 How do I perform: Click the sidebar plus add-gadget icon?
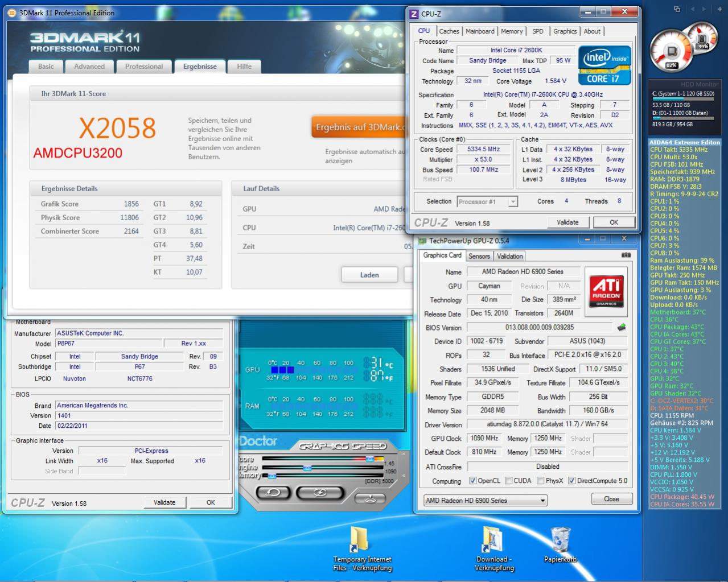pos(721,9)
